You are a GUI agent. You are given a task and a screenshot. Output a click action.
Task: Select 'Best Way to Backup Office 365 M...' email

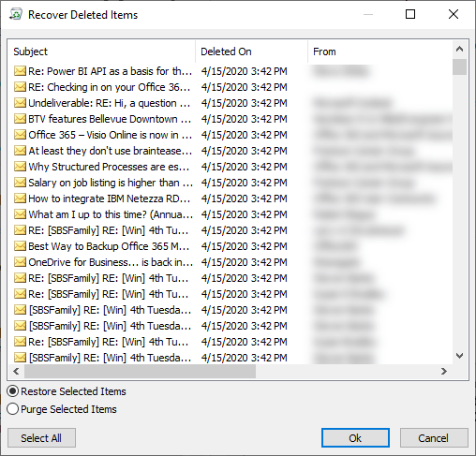pyautogui.click(x=109, y=246)
